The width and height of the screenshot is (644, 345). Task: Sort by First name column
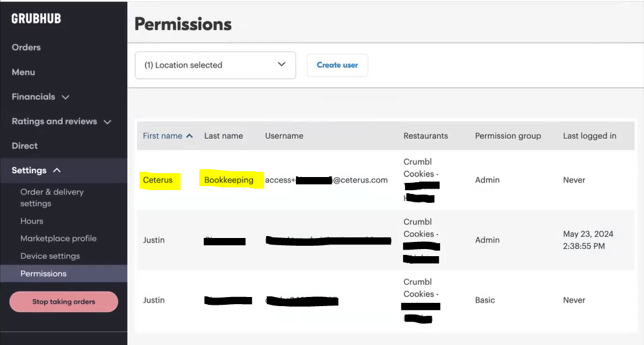click(x=167, y=136)
